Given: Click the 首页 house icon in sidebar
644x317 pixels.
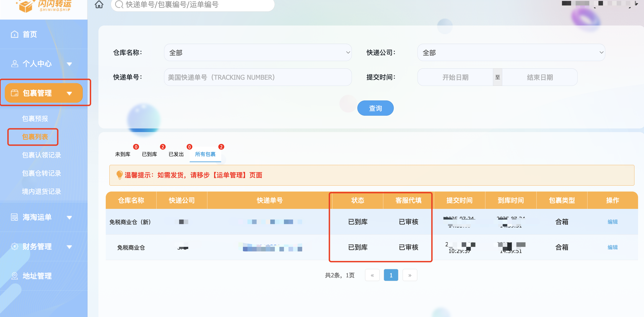Looking at the screenshot, I should [x=15, y=34].
